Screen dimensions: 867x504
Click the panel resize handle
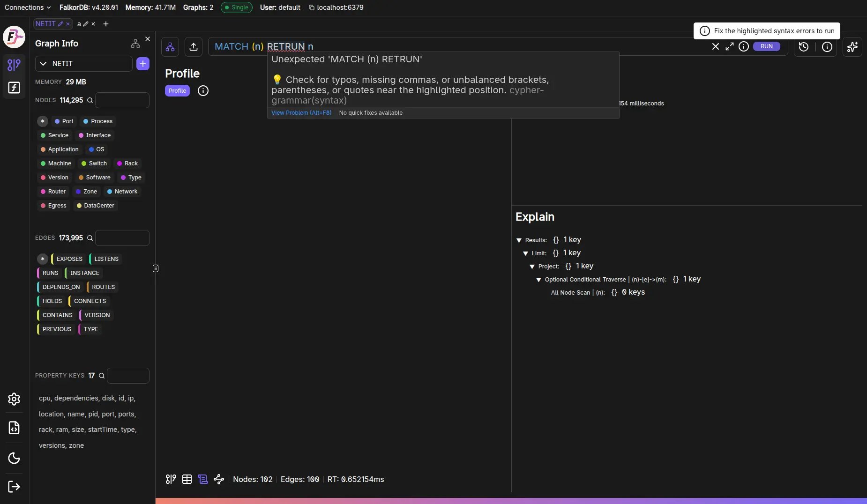[156, 268]
